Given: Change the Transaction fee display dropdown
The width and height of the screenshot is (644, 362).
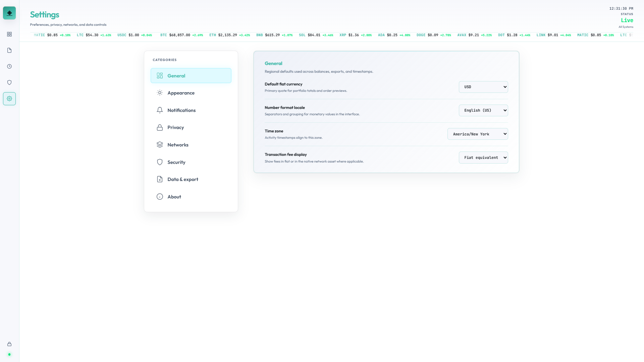Looking at the screenshot, I should point(483,157).
